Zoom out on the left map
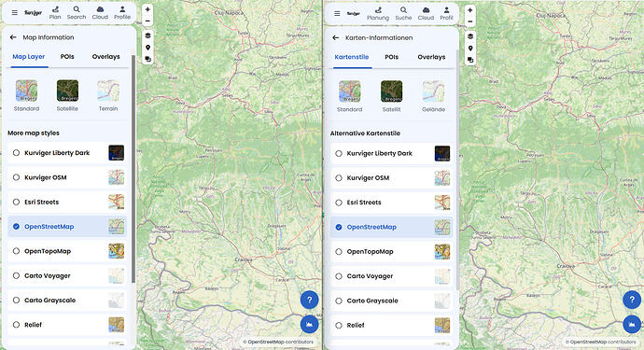The width and height of the screenshot is (644, 350). click(147, 21)
